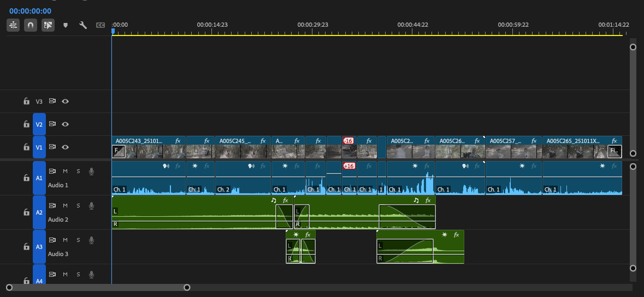Viewport: 644px width, 297px height.
Task: Select clip A005C265_251011X on V1
Action: [582, 147]
